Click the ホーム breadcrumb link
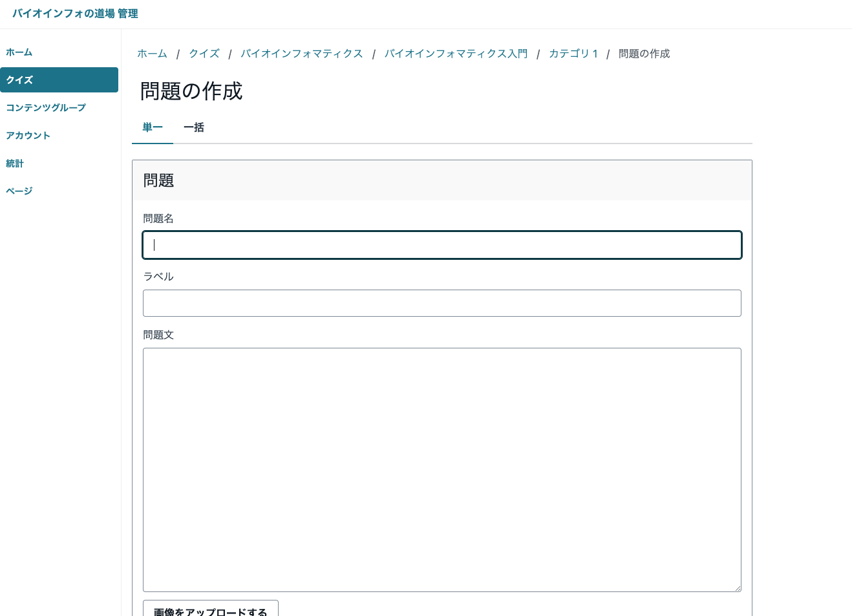 coord(152,54)
